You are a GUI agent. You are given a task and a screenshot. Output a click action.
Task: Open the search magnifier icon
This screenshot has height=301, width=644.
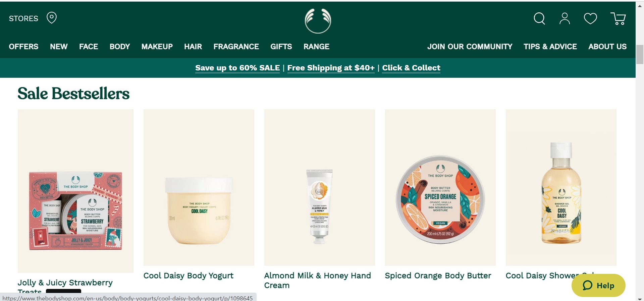point(539,18)
